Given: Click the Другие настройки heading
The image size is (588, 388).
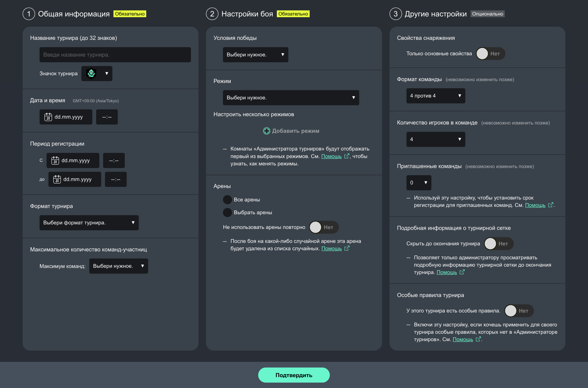Looking at the screenshot, I should [435, 14].
